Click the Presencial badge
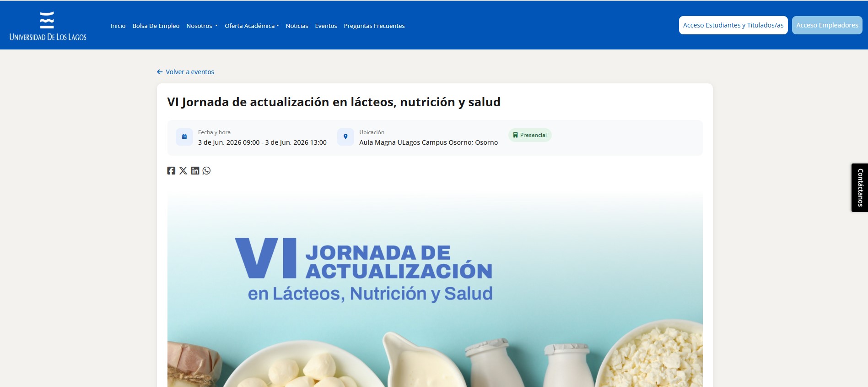Viewport: 868px width, 387px height. pos(530,135)
